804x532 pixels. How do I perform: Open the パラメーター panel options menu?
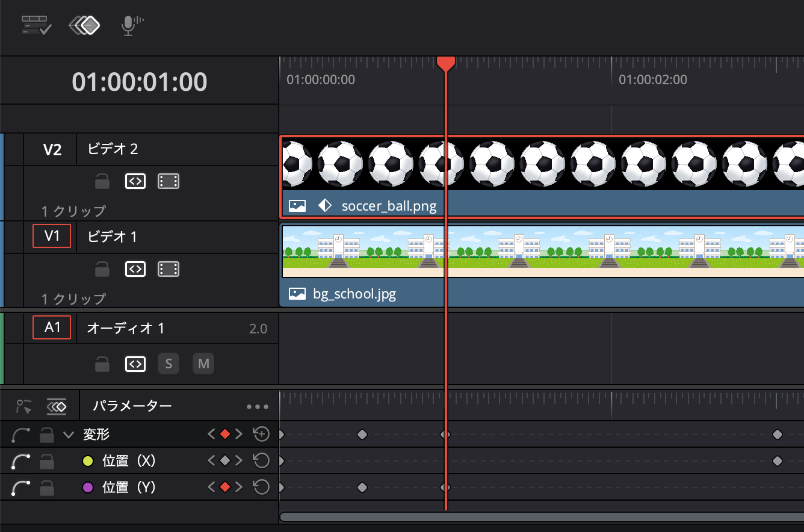[258, 407]
